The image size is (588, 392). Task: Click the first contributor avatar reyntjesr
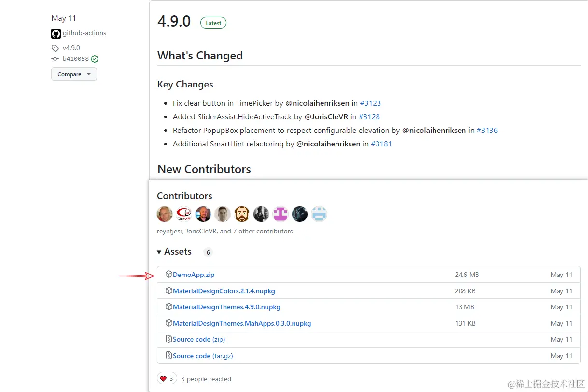tap(165, 214)
